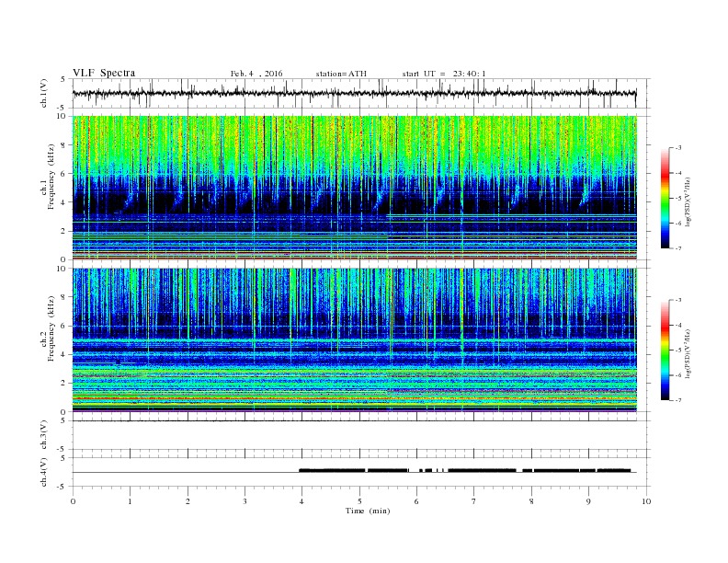Click the time axis tick label '1'
The width and height of the screenshot is (728, 563).
tap(130, 501)
